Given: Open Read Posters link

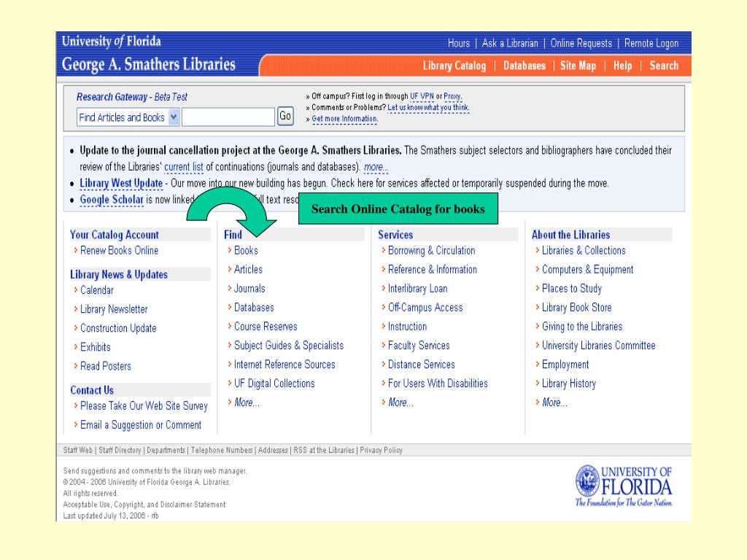Looking at the screenshot, I should point(106,366).
